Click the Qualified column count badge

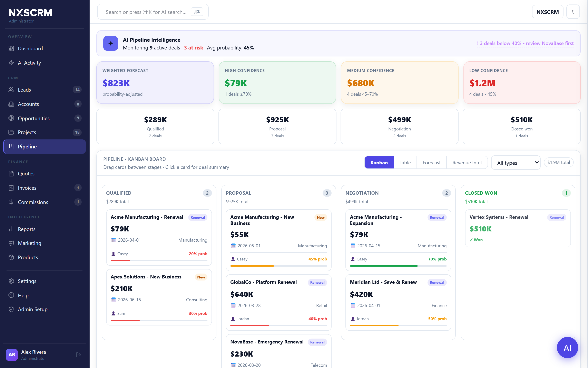(207, 193)
